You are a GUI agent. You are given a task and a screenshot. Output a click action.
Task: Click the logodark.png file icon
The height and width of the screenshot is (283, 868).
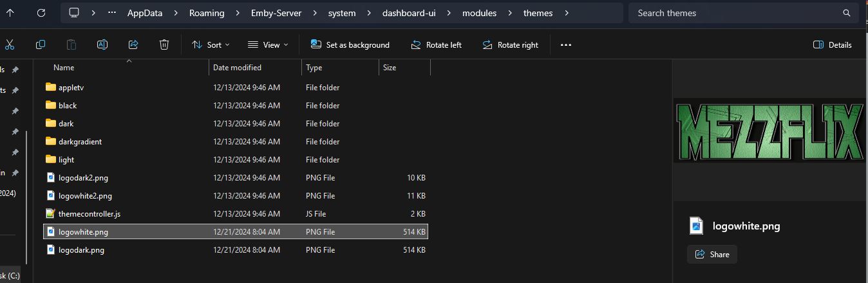click(51, 249)
